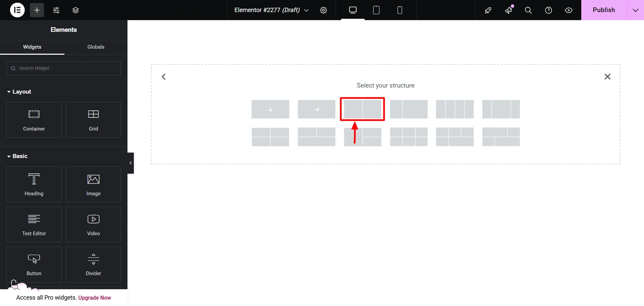Switch to tablet responsive view
644x306 pixels.
pyautogui.click(x=376, y=10)
